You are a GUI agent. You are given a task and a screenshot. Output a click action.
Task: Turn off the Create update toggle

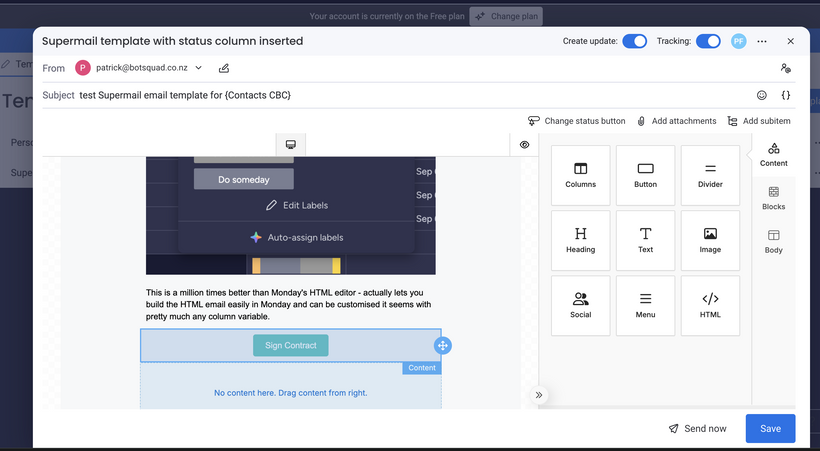pos(634,41)
